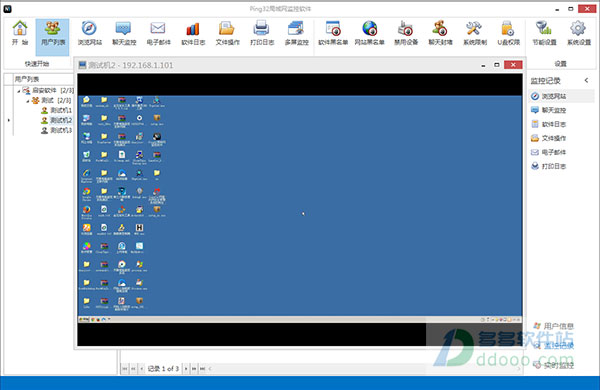Click the 用户列表 column header
The width and height of the screenshot is (600, 390).
coord(43,79)
